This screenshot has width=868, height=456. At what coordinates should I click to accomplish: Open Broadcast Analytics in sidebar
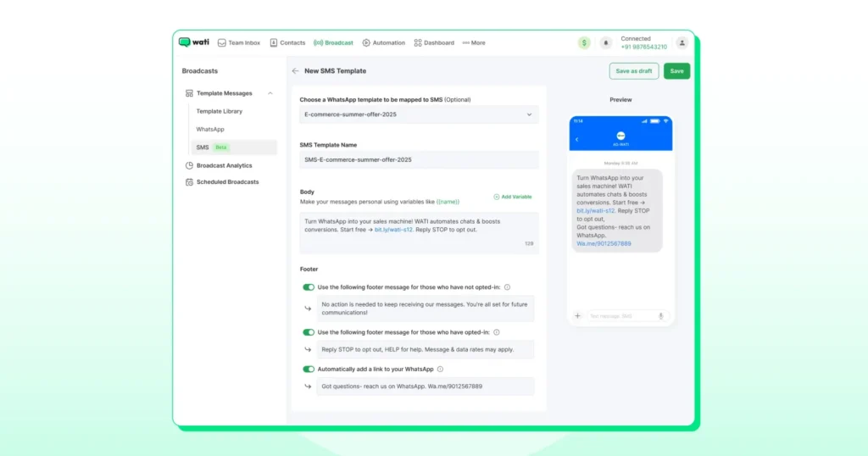[x=224, y=165]
